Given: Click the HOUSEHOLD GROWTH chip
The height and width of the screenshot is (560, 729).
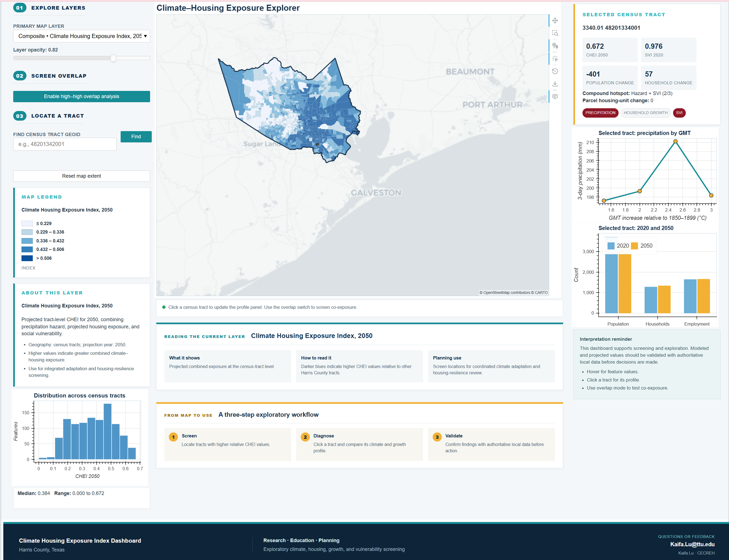Looking at the screenshot, I should coord(645,113).
